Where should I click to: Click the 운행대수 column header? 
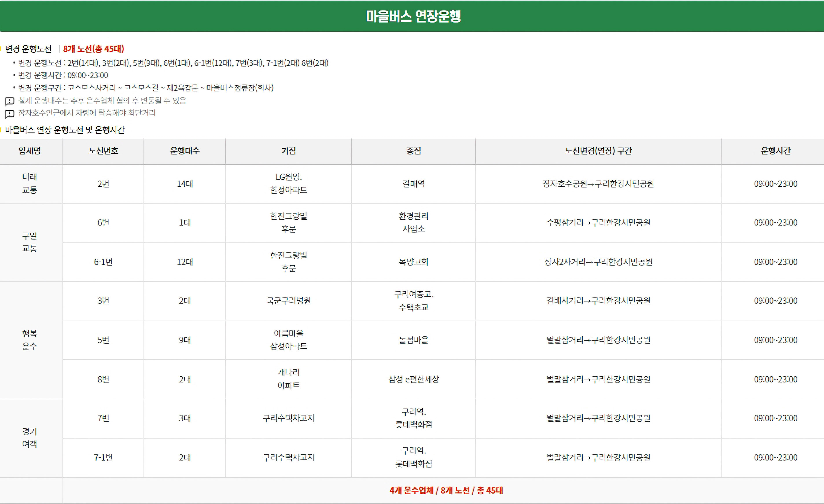tap(185, 151)
